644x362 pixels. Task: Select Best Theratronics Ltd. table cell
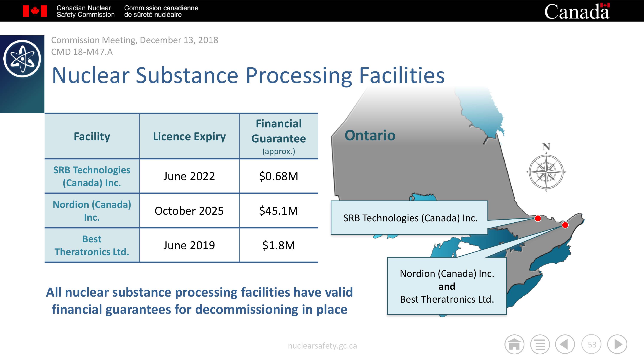click(x=92, y=245)
